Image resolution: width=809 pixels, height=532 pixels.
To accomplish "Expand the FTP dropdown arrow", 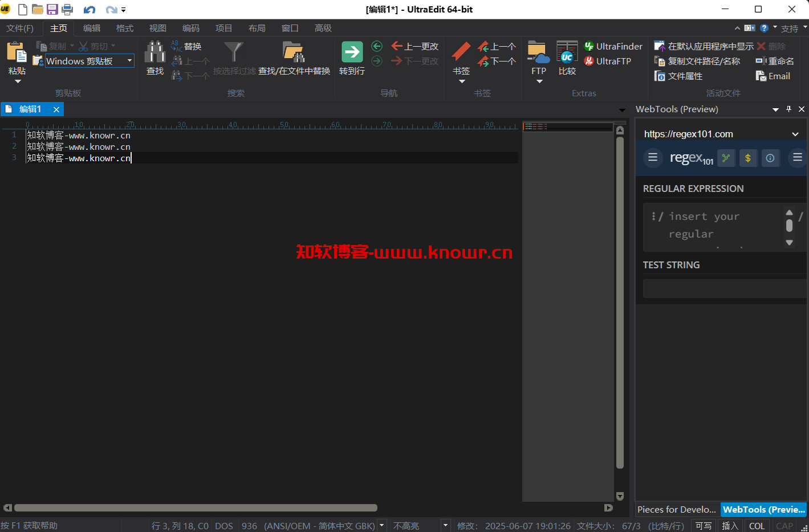I will [539, 81].
